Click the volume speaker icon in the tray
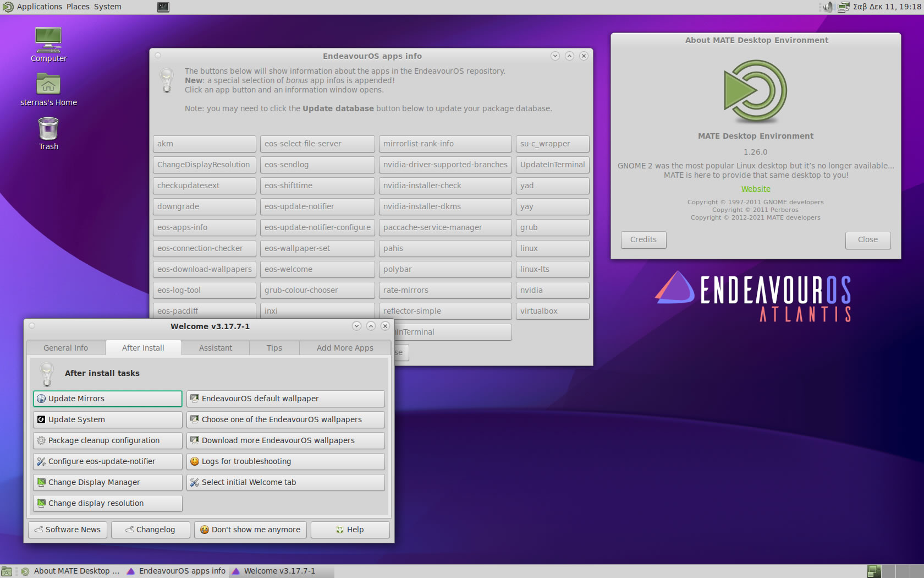Viewport: 924px width, 578px height. tap(828, 7)
